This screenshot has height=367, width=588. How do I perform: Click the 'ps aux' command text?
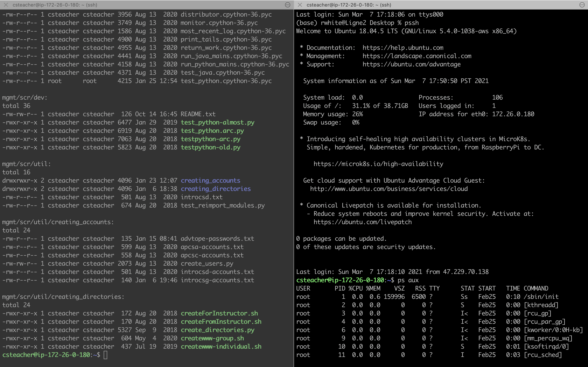pos(408,280)
